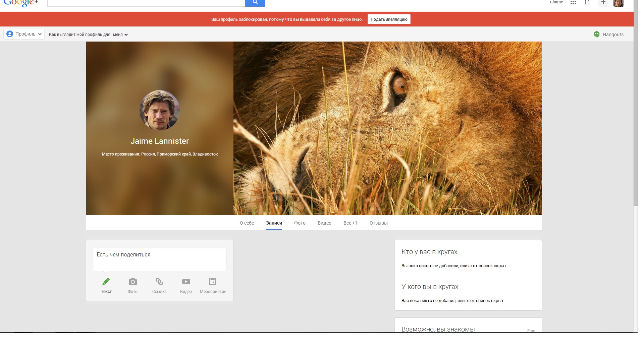Switch to the О себе tab
Image resolution: width=644 pixels, height=362 pixels.
pos(247,223)
